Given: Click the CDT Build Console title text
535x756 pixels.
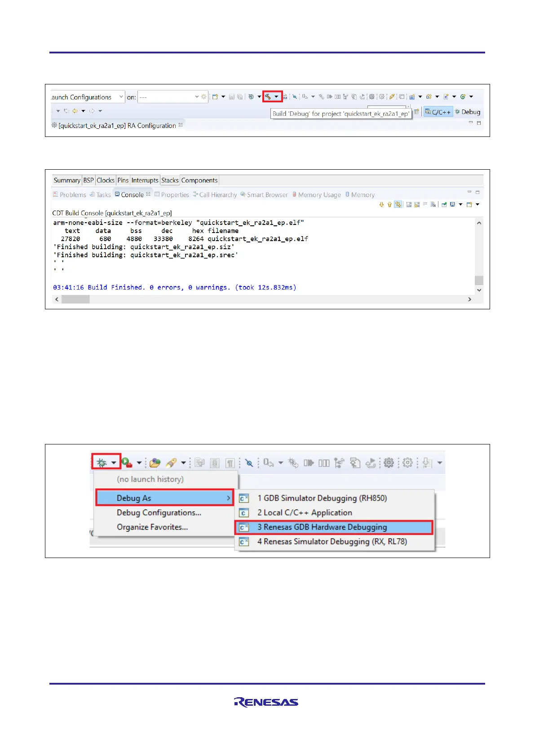Looking at the screenshot, I should pyautogui.click(x=112, y=213).
